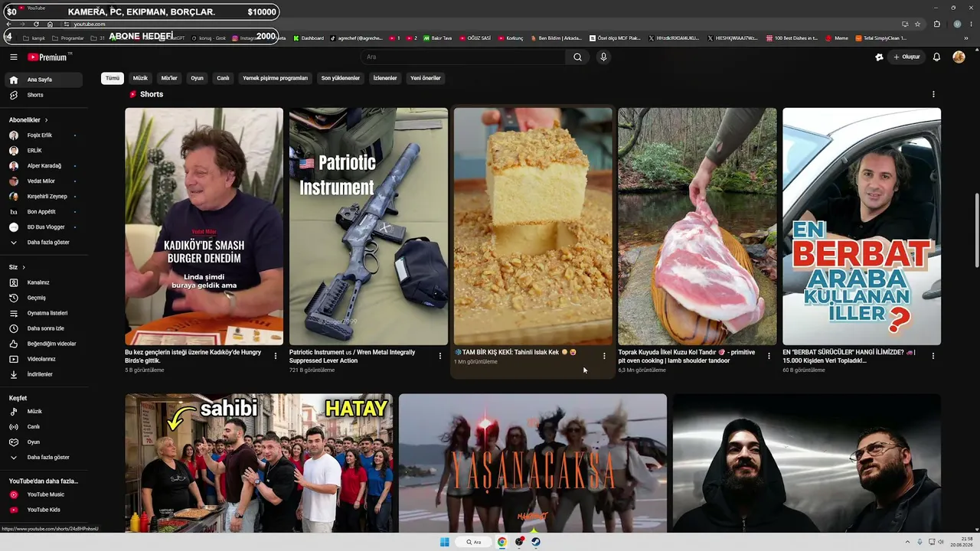This screenshot has height=551, width=980.
Task: Open Shorts from the sidebar
Action: click(x=43, y=95)
